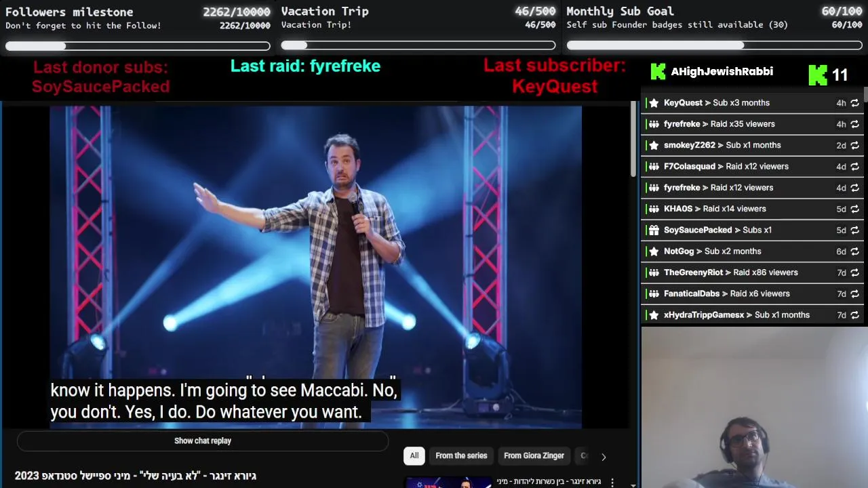
Task: Click the NotGog Sub x2 months row
Action: tap(753, 251)
